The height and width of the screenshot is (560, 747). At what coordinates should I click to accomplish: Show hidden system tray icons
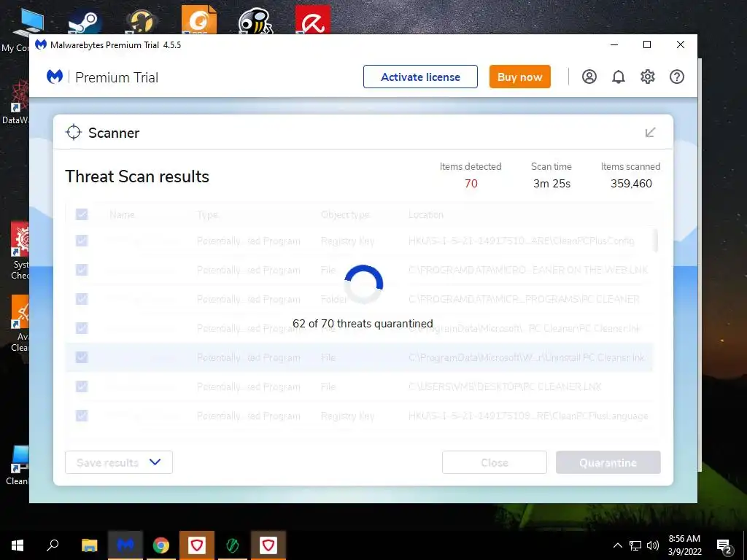pyautogui.click(x=617, y=545)
